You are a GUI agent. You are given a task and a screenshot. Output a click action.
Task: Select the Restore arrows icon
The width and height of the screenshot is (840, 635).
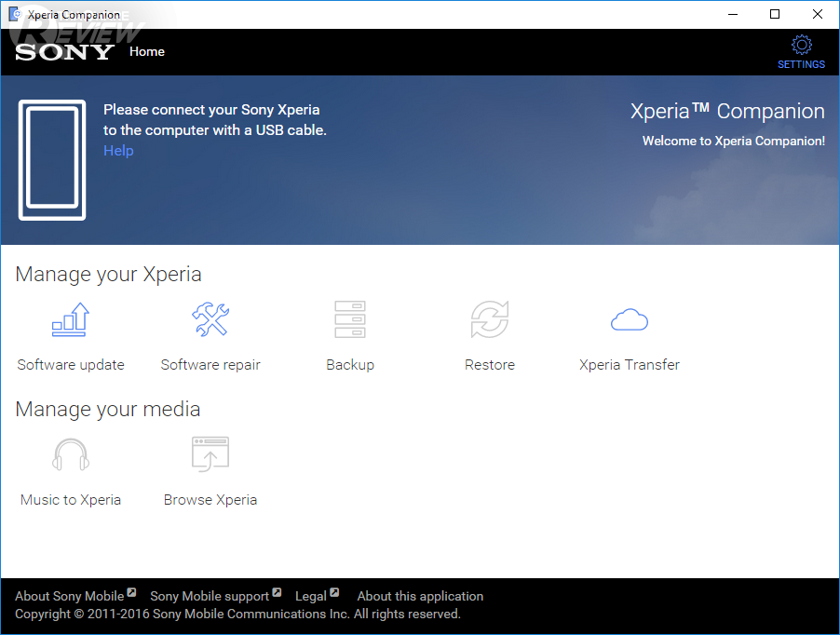tap(490, 319)
